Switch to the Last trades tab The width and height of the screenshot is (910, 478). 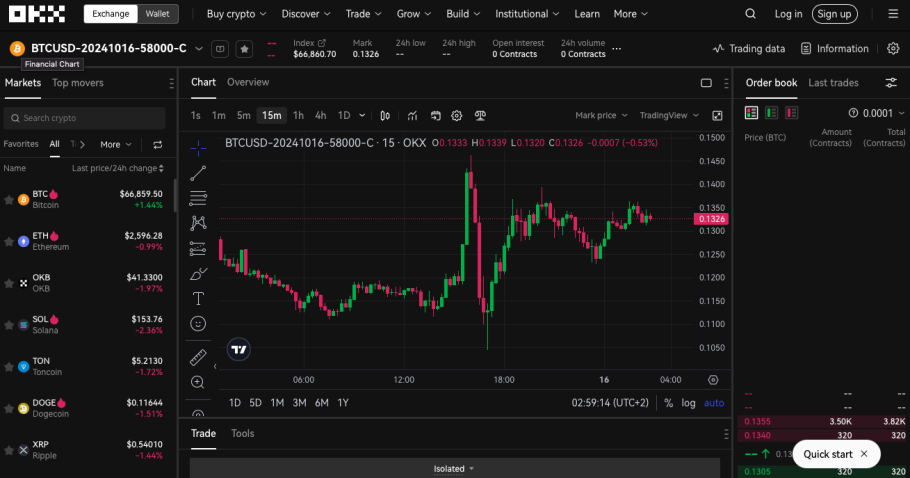[833, 83]
